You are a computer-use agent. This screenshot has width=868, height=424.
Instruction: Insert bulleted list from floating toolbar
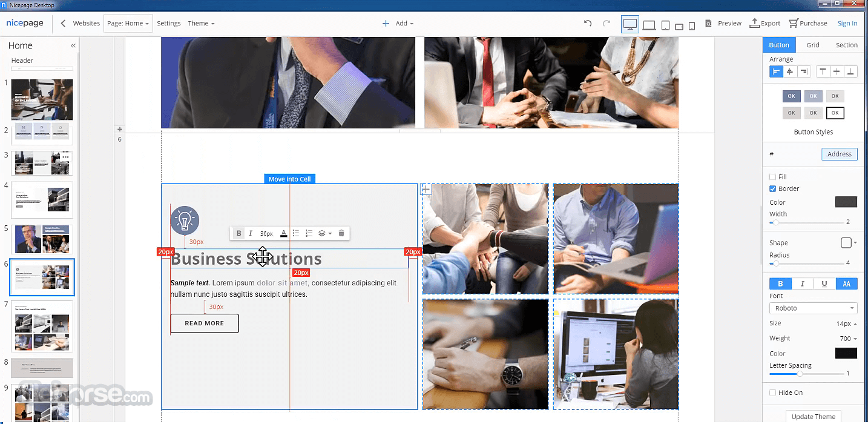[296, 233]
